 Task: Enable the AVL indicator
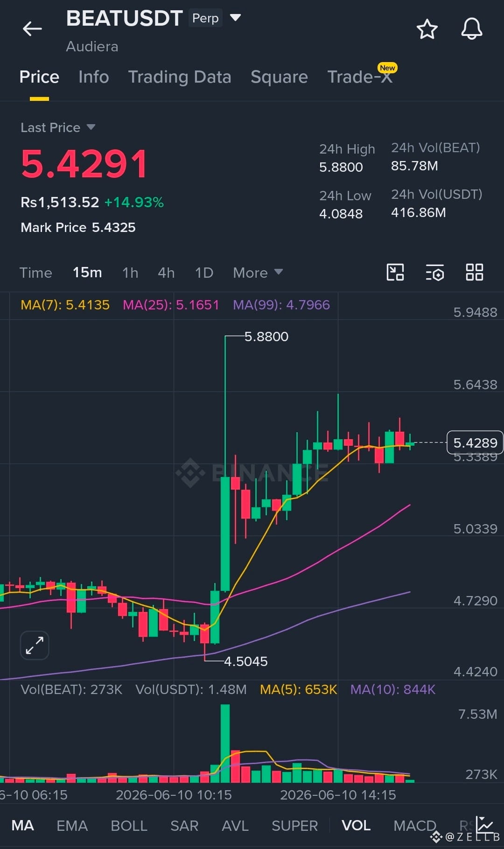[x=235, y=825]
